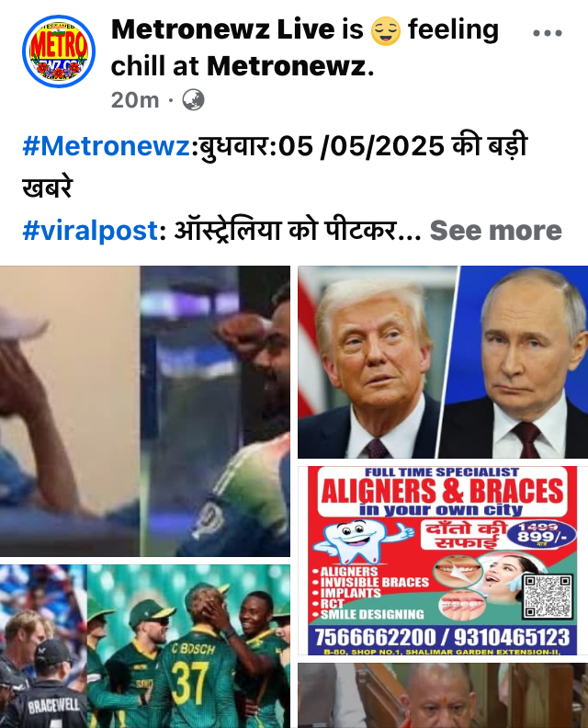Click the QR code in dental ad
The height and width of the screenshot is (728, 588).
click(548, 596)
